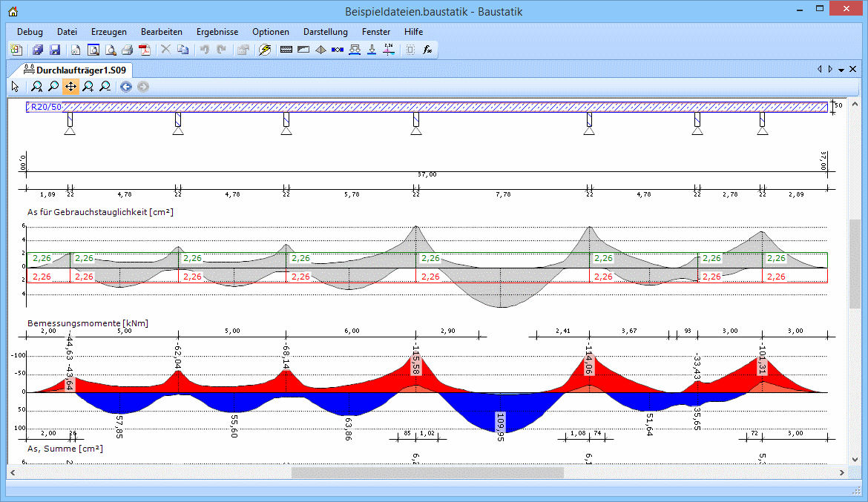Click the zoom out magnifier icon
The width and height of the screenshot is (868, 502).
coord(105,87)
